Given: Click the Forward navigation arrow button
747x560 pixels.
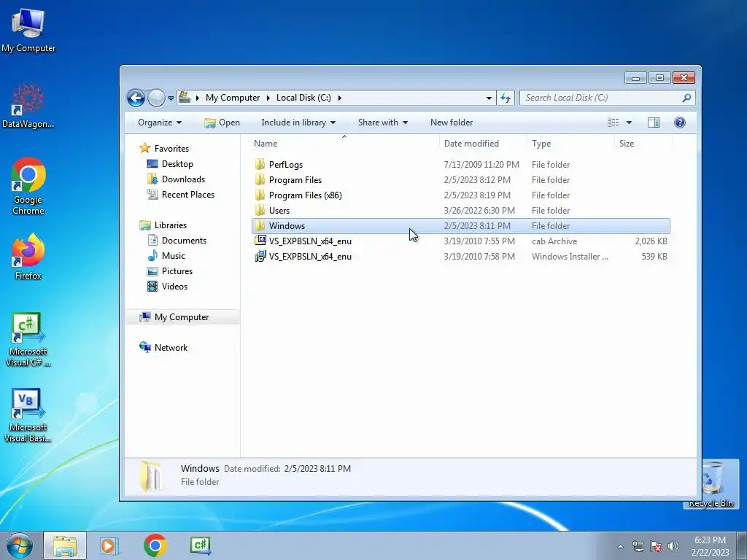Looking at the screenshot, I should pyautogui.click(x=156, y=98).
